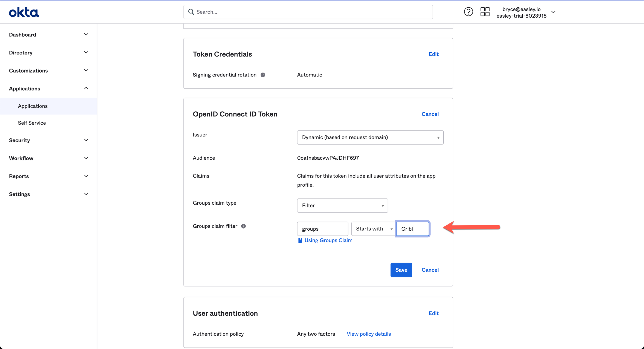Image resolution: width=644 pixels, height=349 pixels.
Task: Click the groups claim filter value field containing Cribl
Action: tap(413, 228)
